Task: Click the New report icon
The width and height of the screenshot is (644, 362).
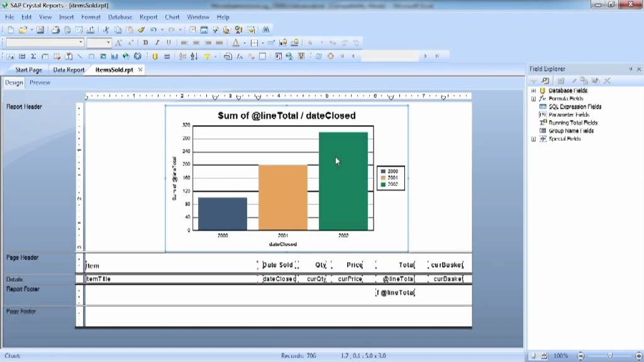Action: pos(11,30)
